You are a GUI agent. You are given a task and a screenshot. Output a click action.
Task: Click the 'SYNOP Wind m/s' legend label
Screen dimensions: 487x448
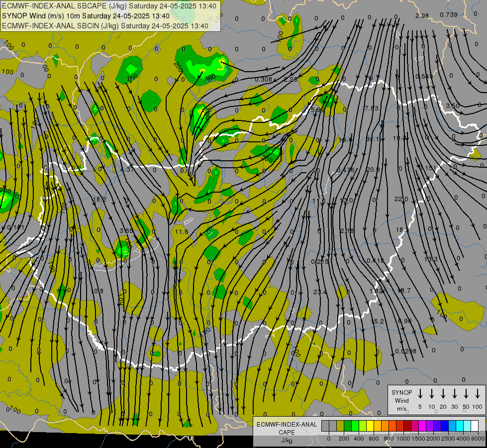401,400
